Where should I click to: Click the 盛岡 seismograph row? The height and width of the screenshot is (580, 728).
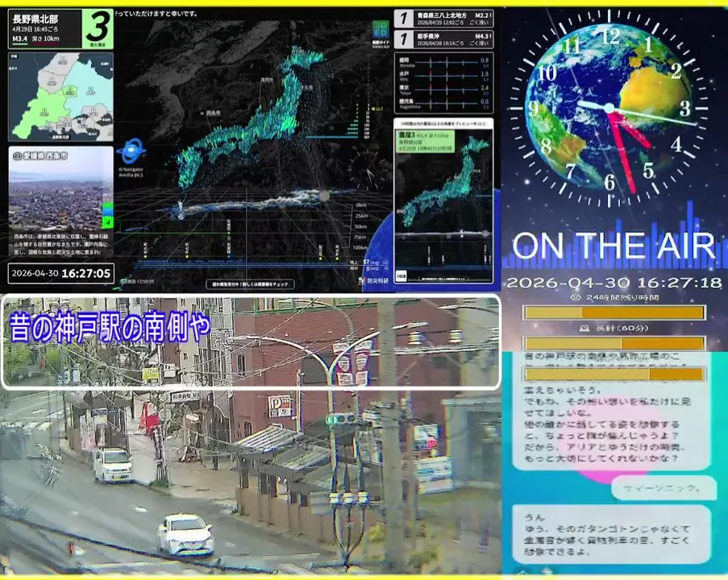pyautogui.click(x=443, y=62)
